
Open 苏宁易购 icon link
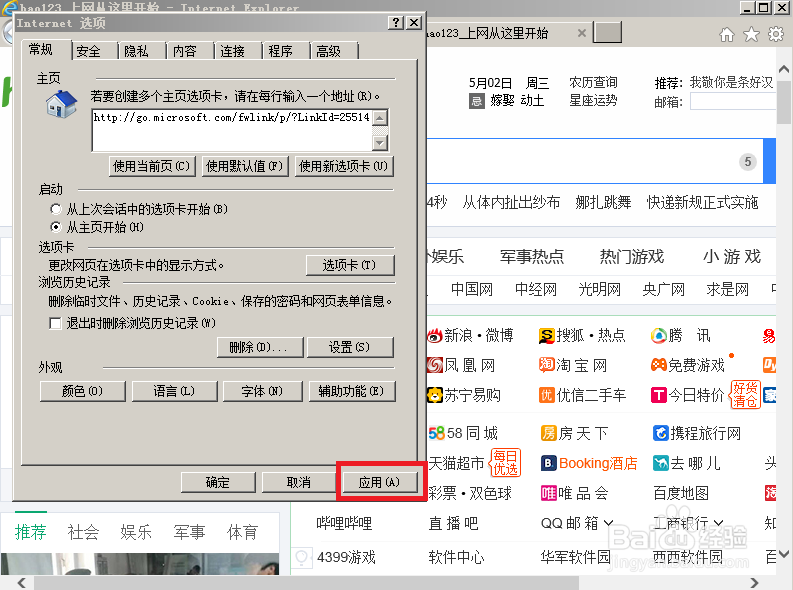coord(435,395)
